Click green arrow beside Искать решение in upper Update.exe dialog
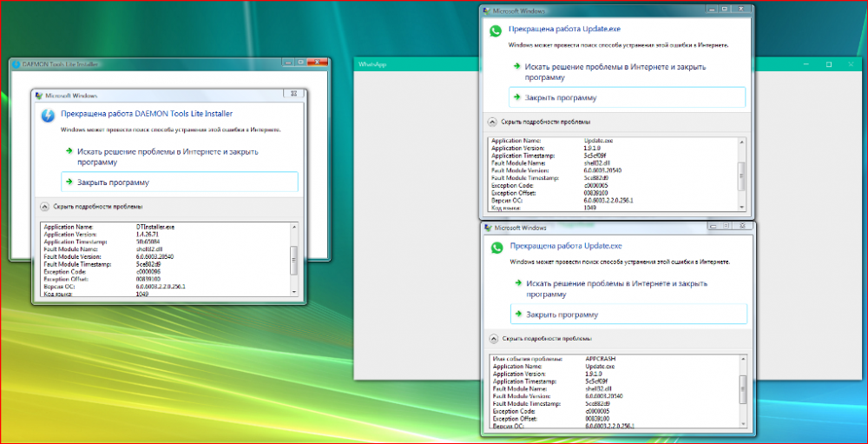The width and height of the screenshot is (868, 444). (516, 66)
